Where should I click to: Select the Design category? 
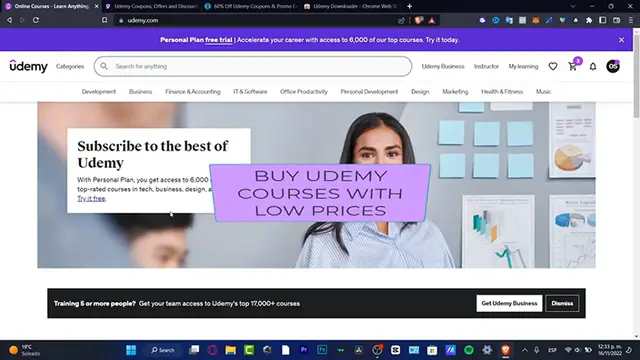click(420, 92)
